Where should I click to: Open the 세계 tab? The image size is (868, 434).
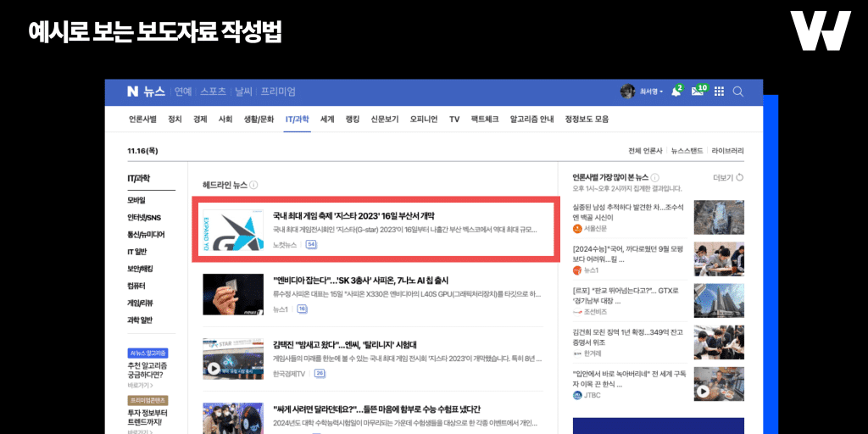click(327, 119)
